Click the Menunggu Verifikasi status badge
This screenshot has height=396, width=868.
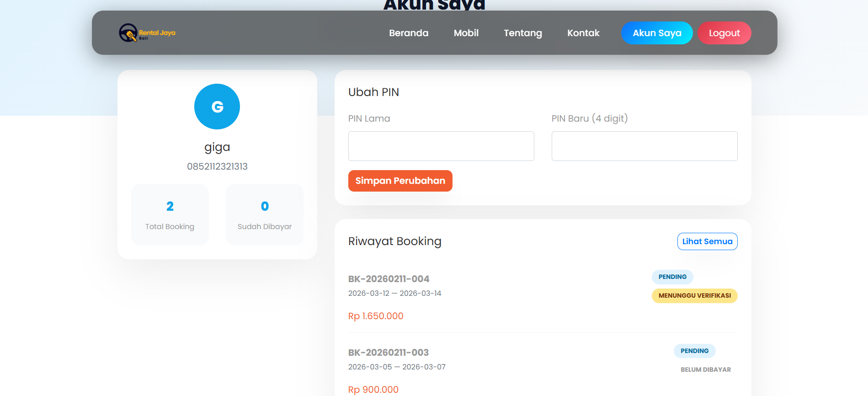[694, 296]
